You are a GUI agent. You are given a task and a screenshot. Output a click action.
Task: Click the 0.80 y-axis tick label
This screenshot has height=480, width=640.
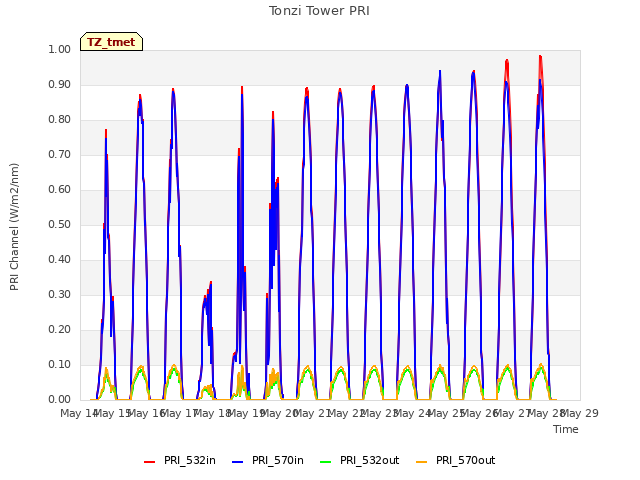pyautogui.click(x=60, y=120)
